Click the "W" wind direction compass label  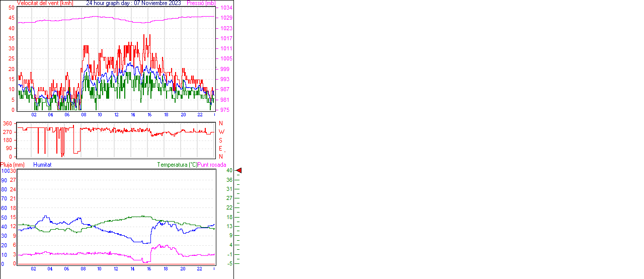click(221, 132)
